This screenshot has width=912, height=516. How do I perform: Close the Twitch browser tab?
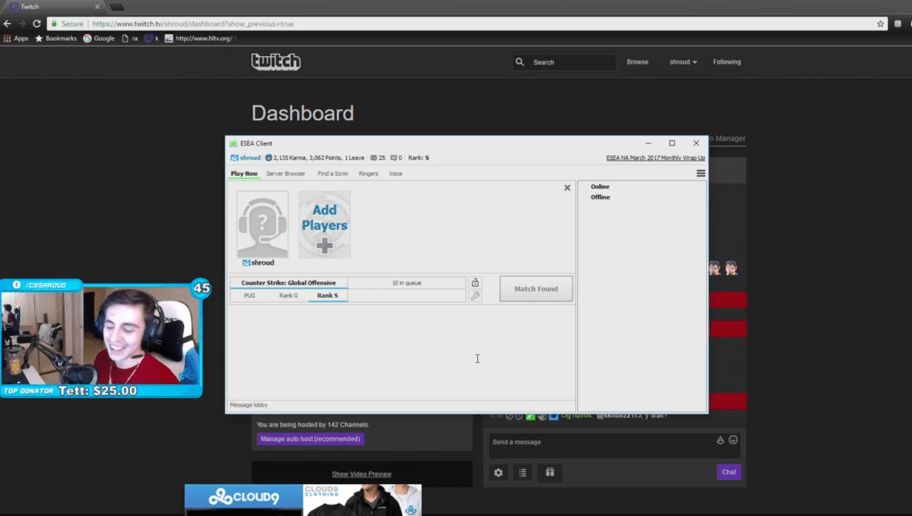pos(97,7)
